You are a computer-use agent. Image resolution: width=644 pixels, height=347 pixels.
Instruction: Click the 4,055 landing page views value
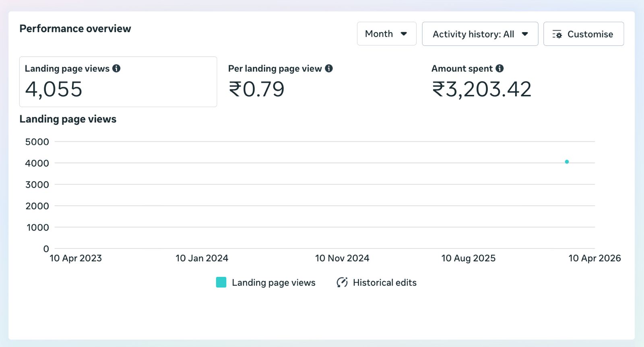pyautogui.click(x=54, y=89)
